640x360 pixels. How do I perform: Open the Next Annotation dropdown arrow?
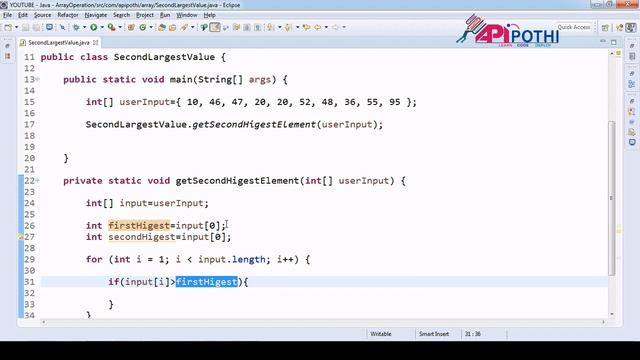[280, 27]
